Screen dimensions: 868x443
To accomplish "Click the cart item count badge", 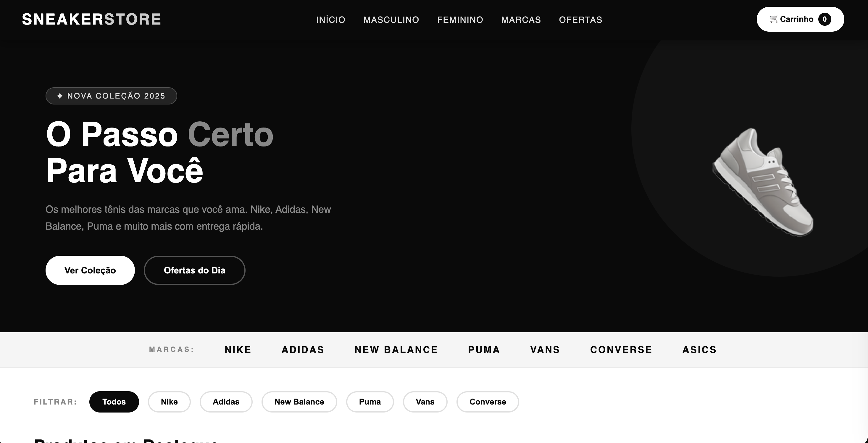I will [825, 19].
